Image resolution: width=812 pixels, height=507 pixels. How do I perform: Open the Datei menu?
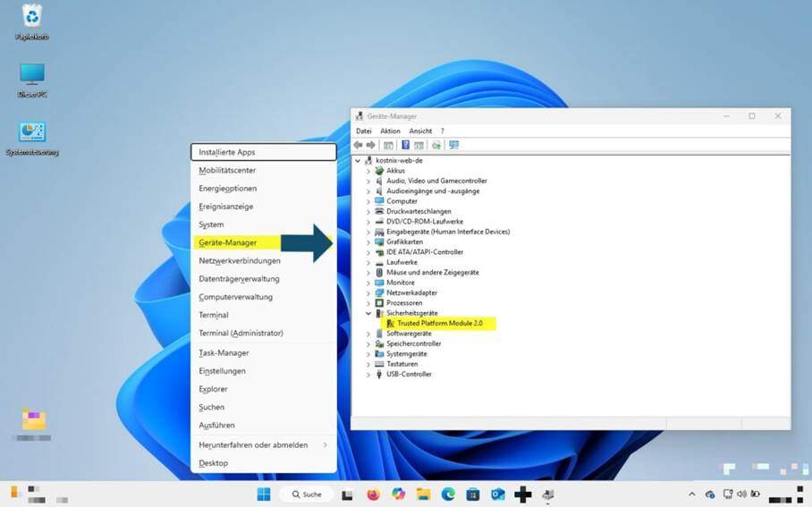(364, 131)
